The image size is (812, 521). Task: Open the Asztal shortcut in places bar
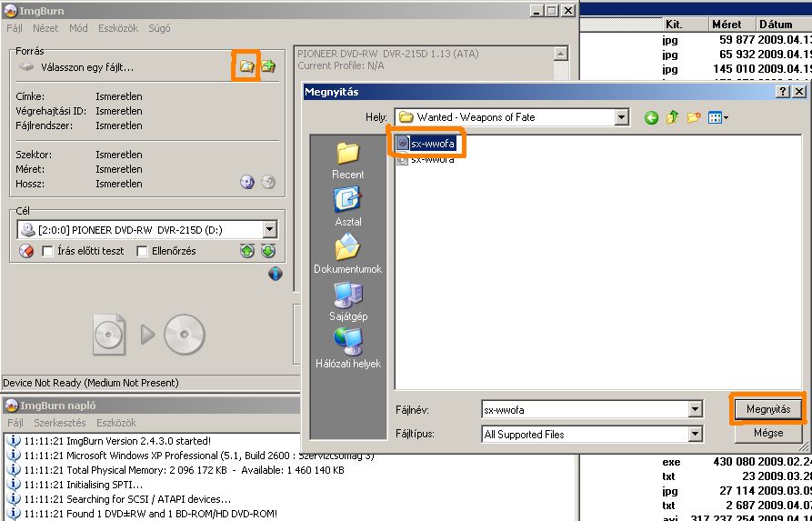click(347, 206)
